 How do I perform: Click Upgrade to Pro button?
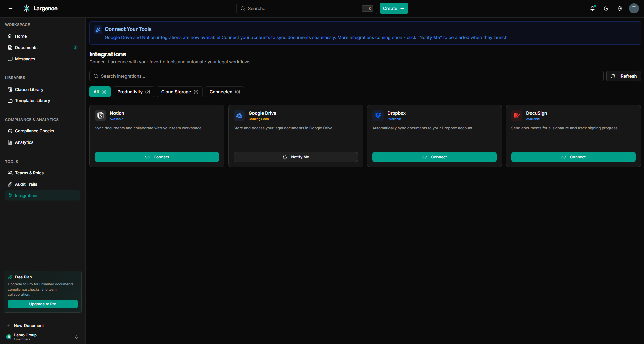(x=43, y=304)
